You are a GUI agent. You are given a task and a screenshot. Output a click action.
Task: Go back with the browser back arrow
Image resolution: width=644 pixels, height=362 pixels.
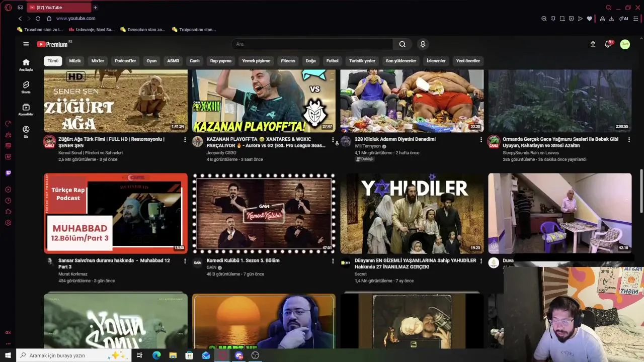20,19
